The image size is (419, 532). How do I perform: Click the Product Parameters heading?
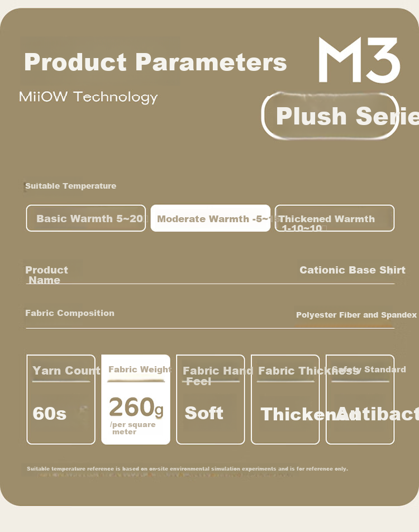(x=155, y=62)
